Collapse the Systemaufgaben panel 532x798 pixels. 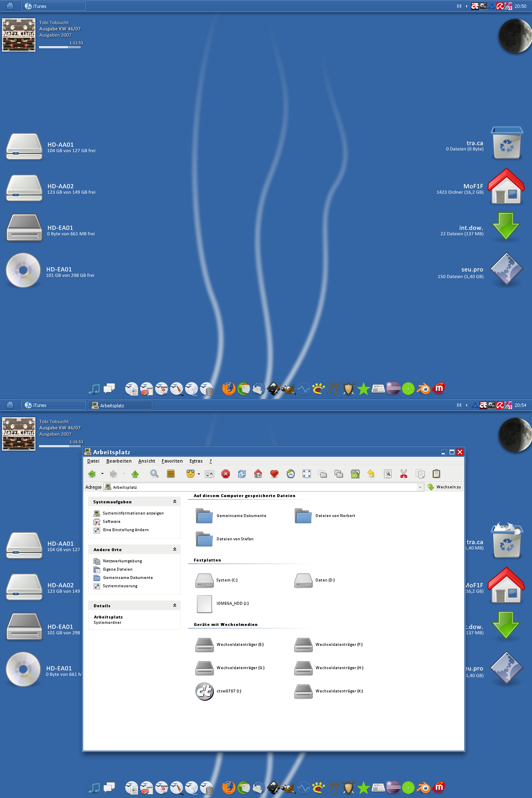[x=175, y=502]
